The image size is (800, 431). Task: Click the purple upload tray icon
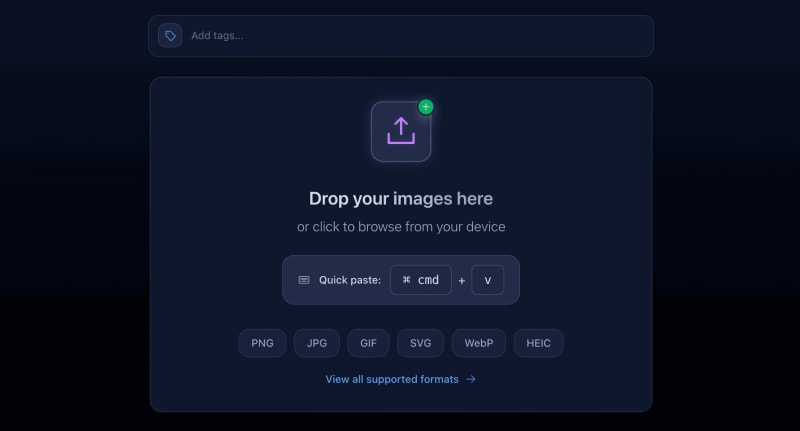401,131
